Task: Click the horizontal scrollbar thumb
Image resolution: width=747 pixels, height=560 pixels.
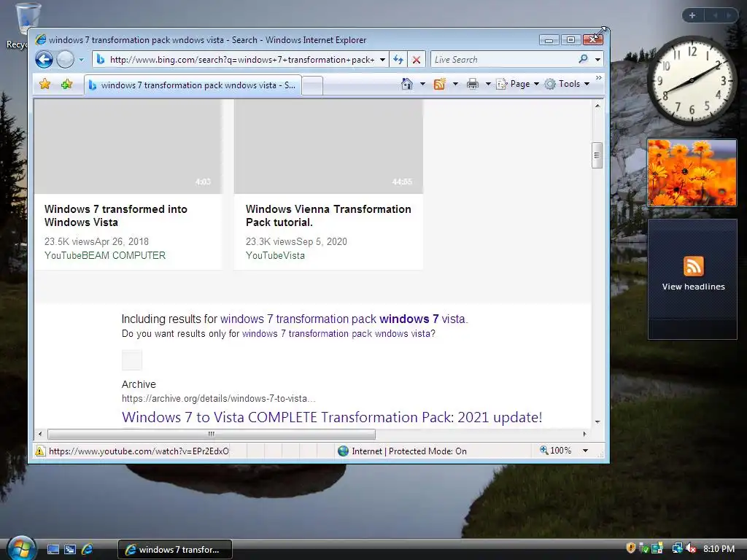Action: click(x=212, y=434)
